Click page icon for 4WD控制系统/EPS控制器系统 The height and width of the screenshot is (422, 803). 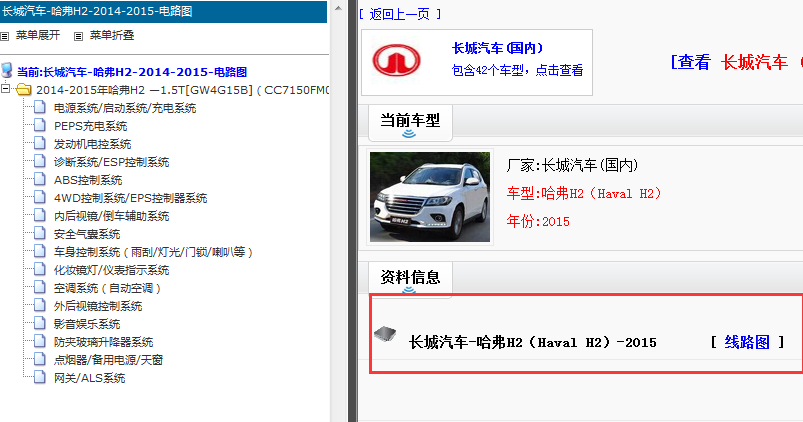click(x=39, y=197)
